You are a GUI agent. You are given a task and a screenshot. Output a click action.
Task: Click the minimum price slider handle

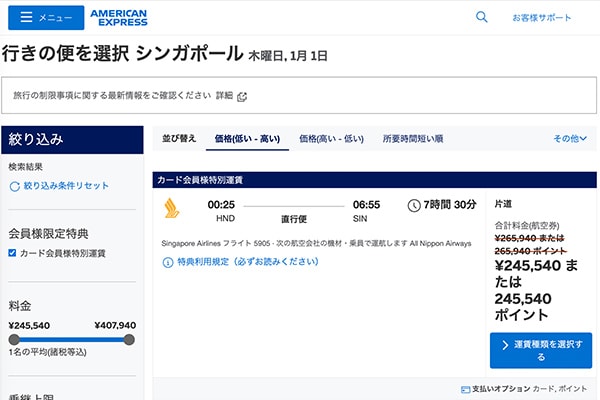click(13, 340)
